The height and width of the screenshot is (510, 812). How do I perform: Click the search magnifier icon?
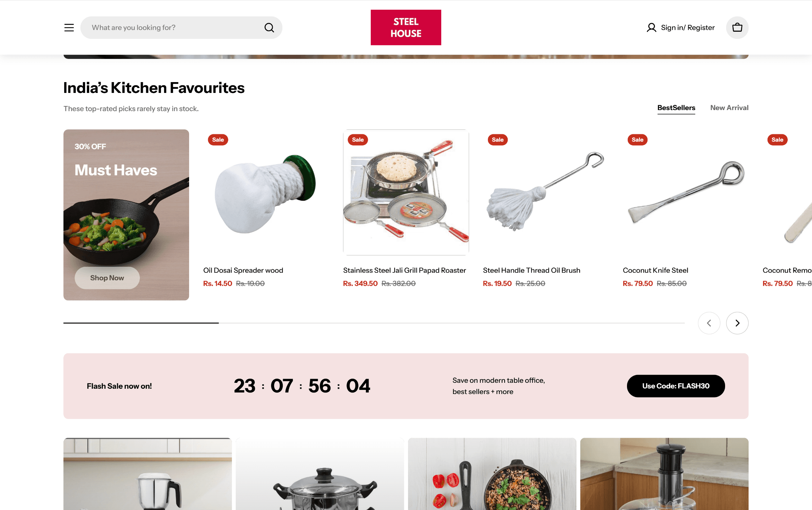(x=269, y=28)
